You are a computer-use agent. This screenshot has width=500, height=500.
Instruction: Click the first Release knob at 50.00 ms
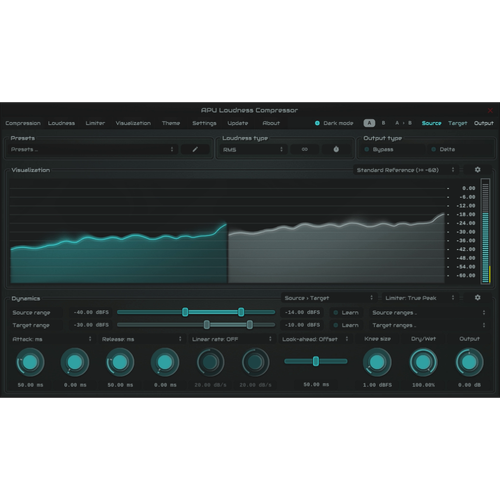coord(120,362)
